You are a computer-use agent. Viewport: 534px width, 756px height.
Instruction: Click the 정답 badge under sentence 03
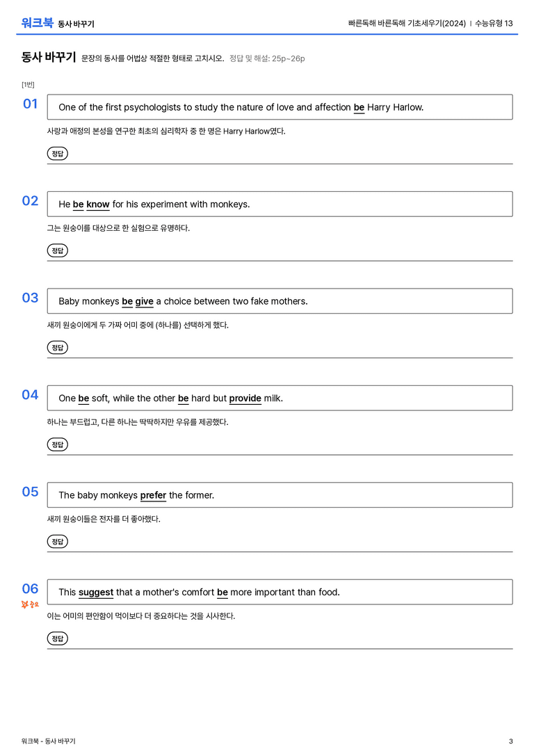point(57,347)
